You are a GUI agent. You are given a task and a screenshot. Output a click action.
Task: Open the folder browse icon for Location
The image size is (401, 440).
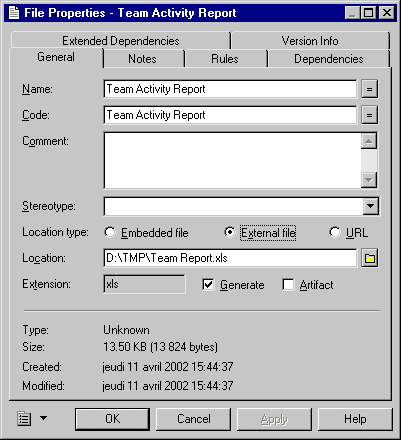click(x=370, y=258)
